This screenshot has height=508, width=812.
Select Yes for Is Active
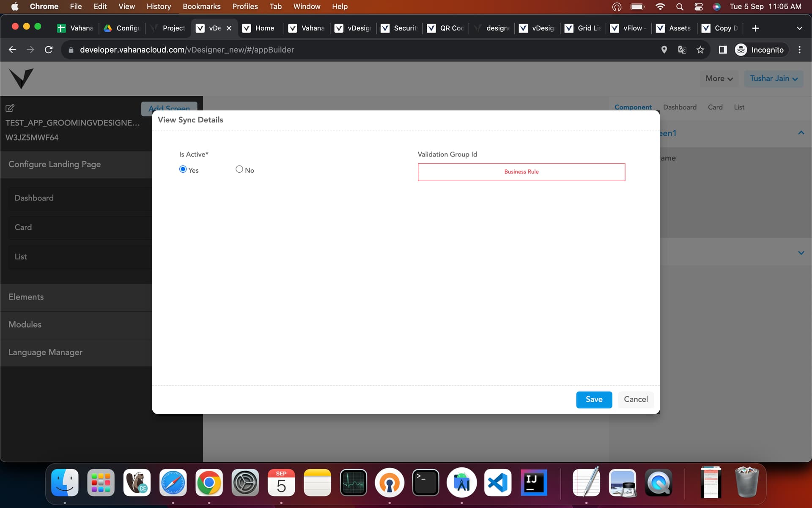(x=183, y=169)
